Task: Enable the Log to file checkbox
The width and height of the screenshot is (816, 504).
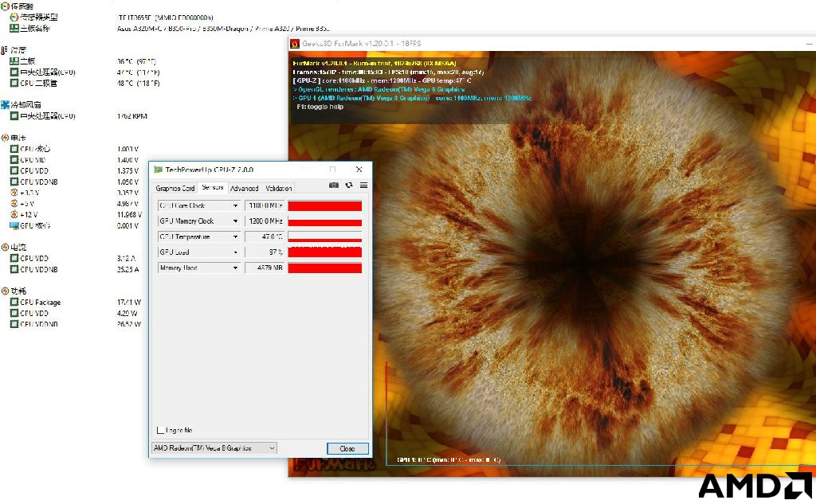Action: point(161,430)
